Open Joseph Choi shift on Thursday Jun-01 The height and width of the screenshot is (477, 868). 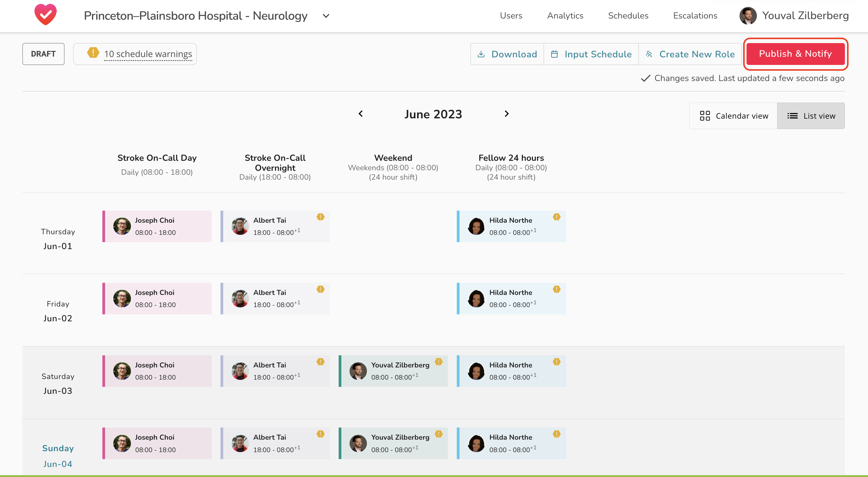(x=157, y=226)
